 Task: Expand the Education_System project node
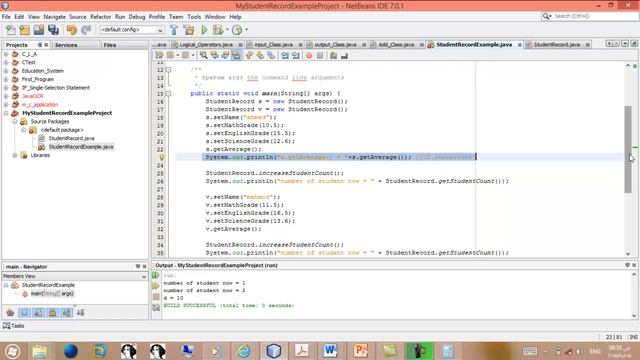tap(6, 71)
